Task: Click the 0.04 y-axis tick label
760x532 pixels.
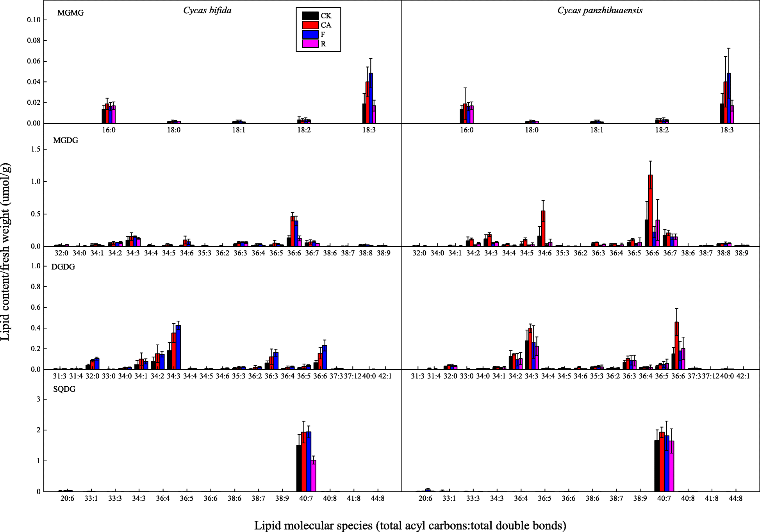Action: (x=34, y=82)
